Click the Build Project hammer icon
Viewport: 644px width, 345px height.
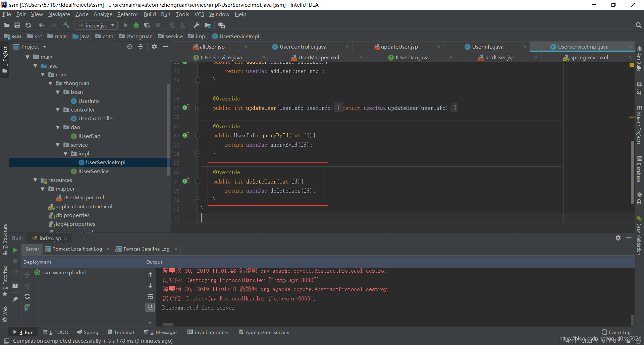(x=66, y=25)
